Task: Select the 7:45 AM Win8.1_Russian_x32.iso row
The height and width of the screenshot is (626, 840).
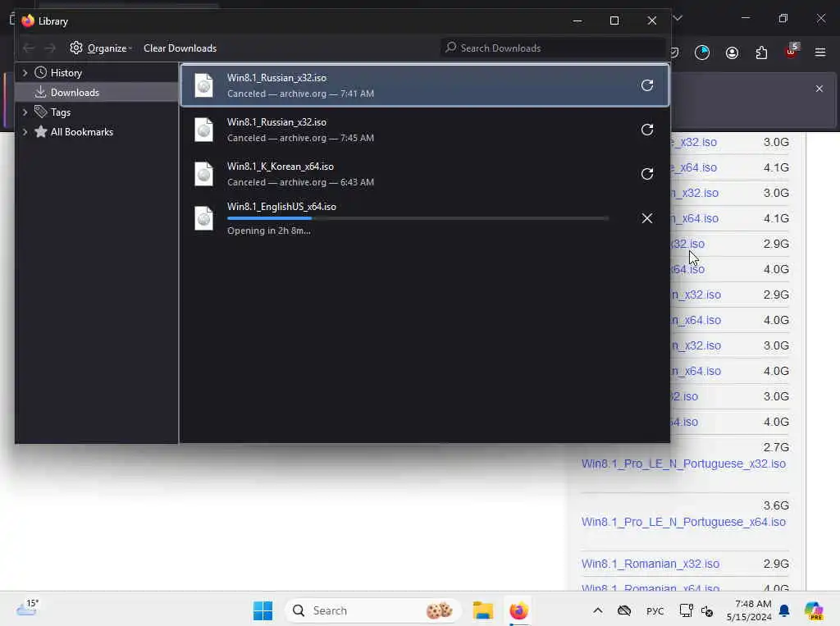Action: tap(424, 130)
